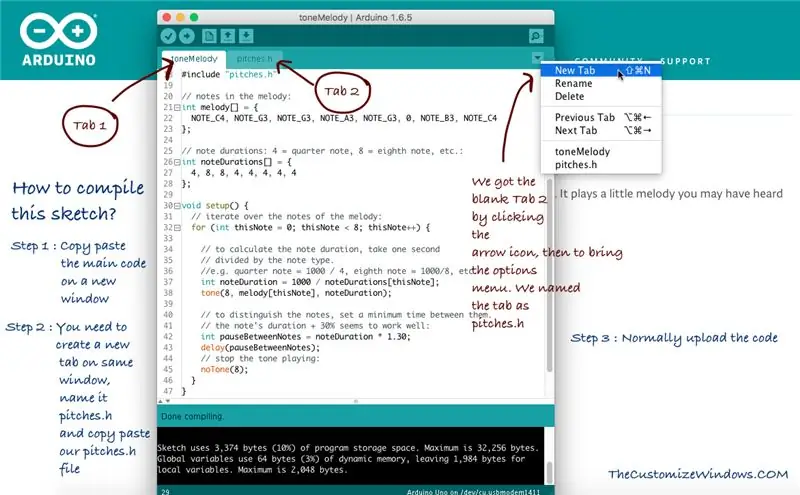Click the Upload arrow toolbar button

point(187,36)
